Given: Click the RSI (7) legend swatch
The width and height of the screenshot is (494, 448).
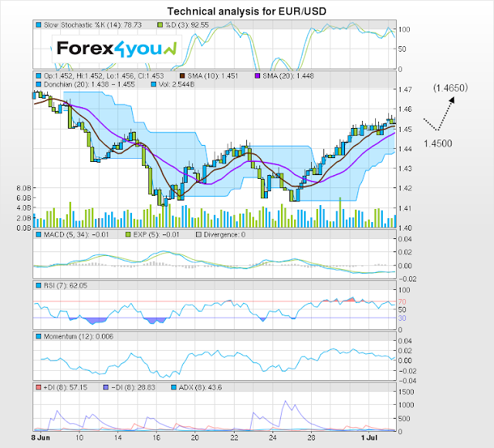Looking at the screenshot, I should click(39, 285).
